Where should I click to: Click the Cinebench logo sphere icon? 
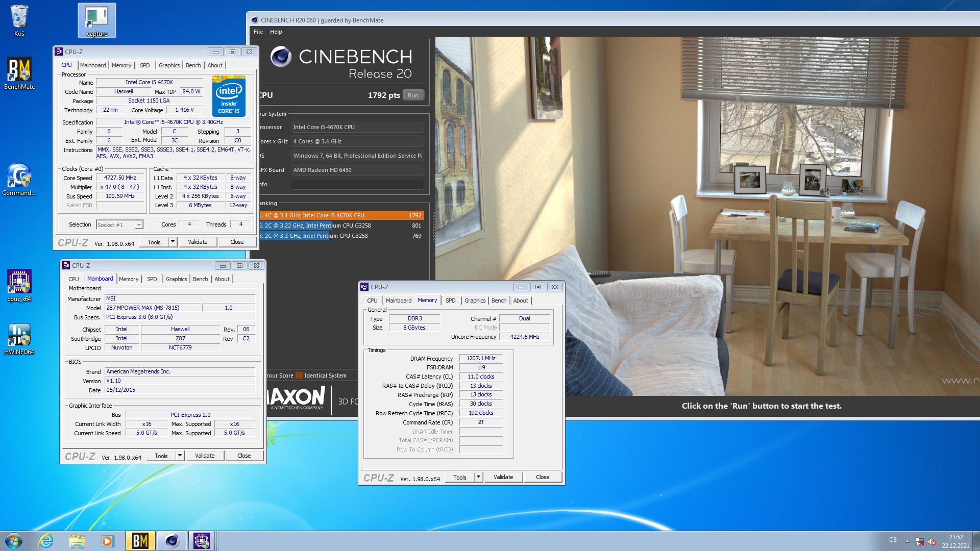coord(281,57)
